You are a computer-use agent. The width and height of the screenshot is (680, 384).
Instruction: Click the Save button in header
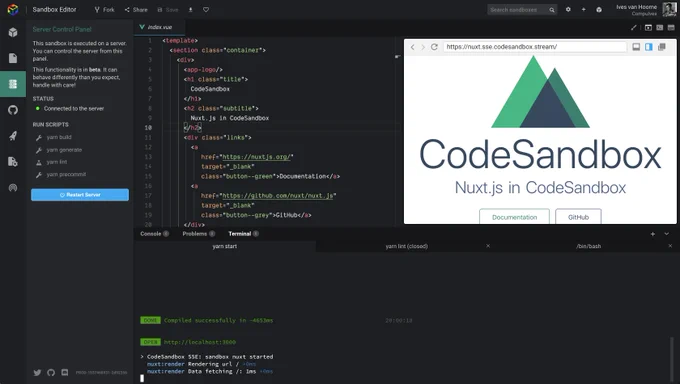coord(168,10)
